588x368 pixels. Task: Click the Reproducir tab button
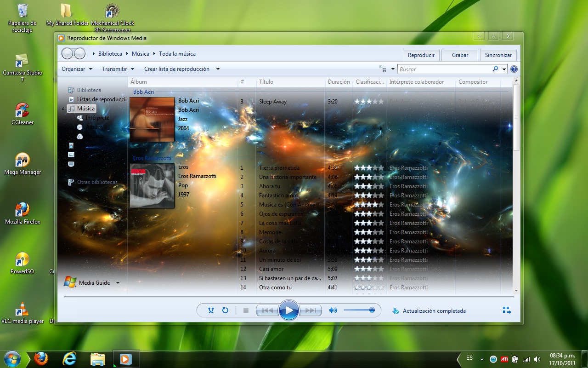421,54
